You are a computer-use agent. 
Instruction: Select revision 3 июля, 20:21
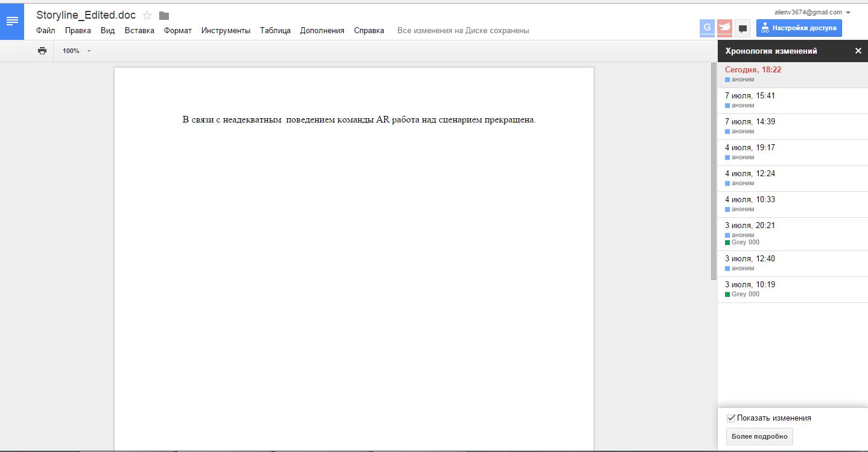click(x=793, y=234)
